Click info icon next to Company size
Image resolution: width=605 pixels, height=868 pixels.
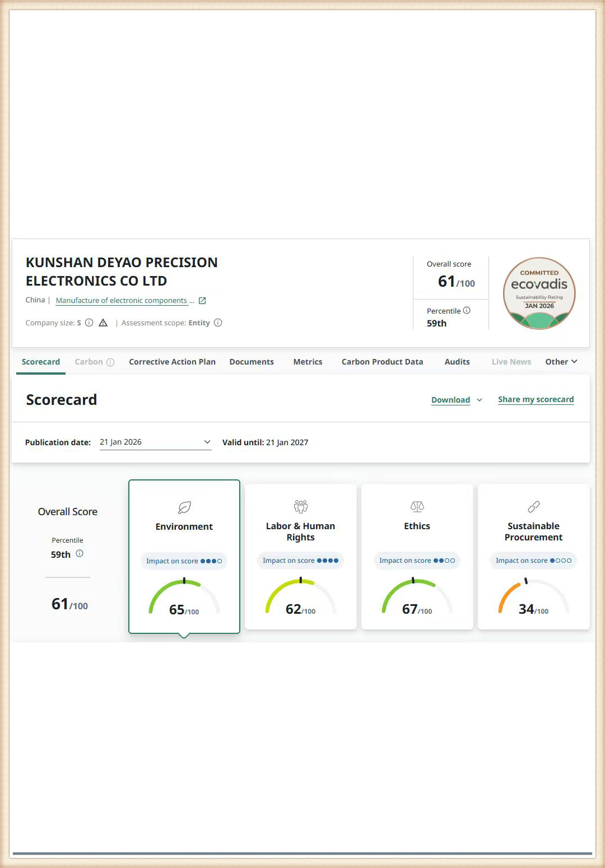point(89,323)
